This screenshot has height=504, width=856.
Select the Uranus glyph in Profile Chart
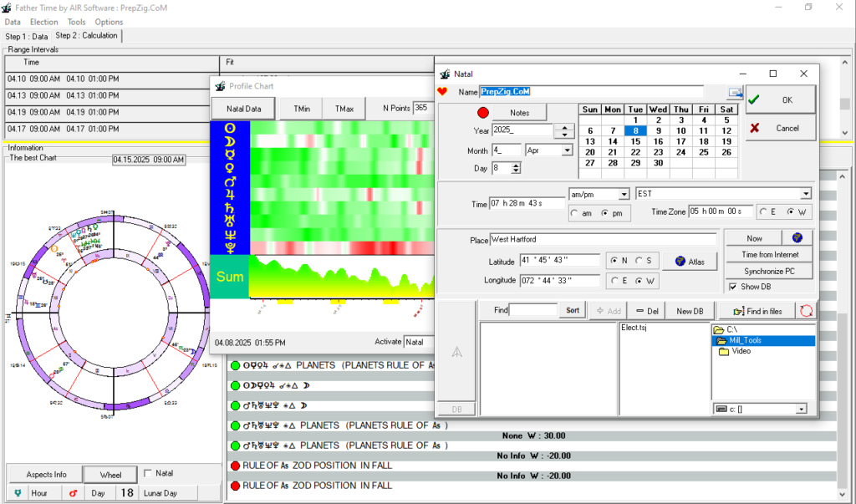pos(230,221)
